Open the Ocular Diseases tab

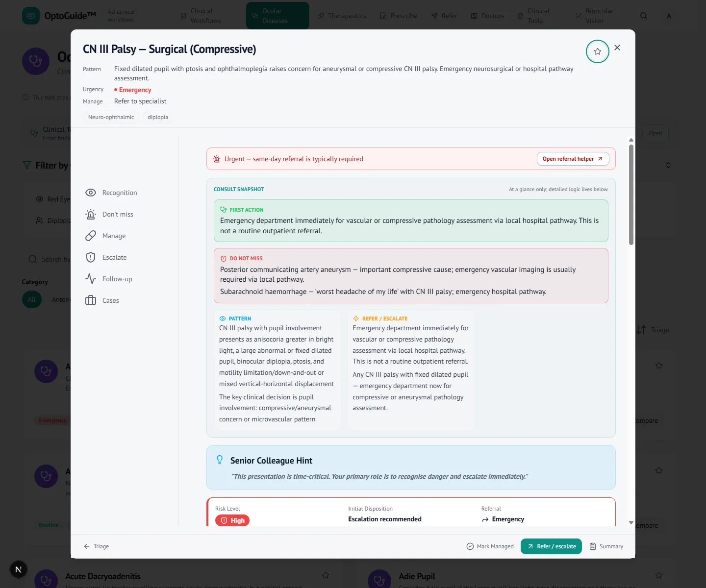(x=277, y=16)
